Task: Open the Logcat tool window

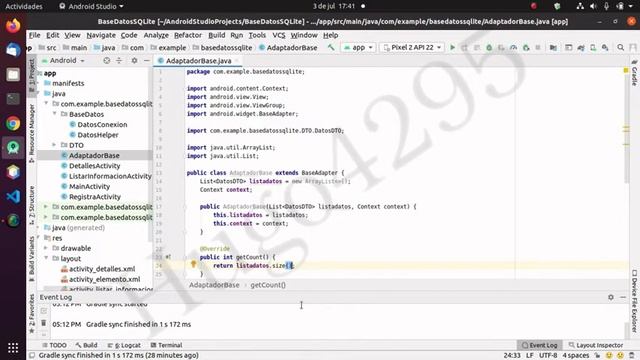Action: [124, 345]
